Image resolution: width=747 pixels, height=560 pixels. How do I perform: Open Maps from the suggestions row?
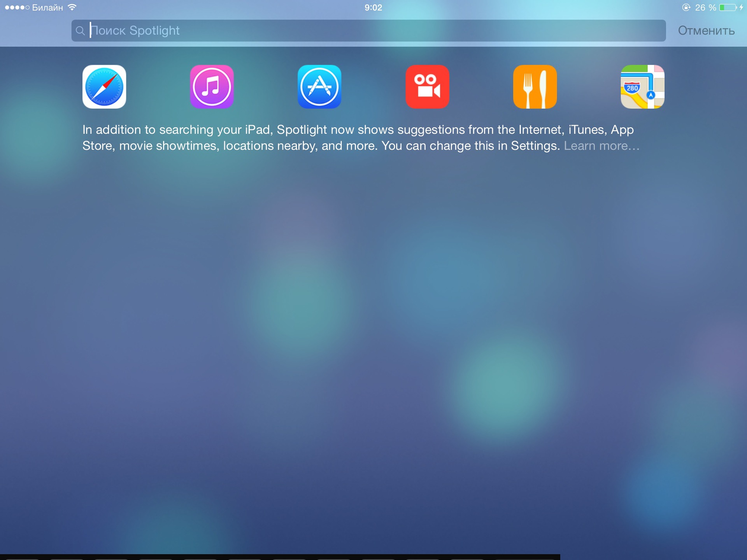point(642,87)
